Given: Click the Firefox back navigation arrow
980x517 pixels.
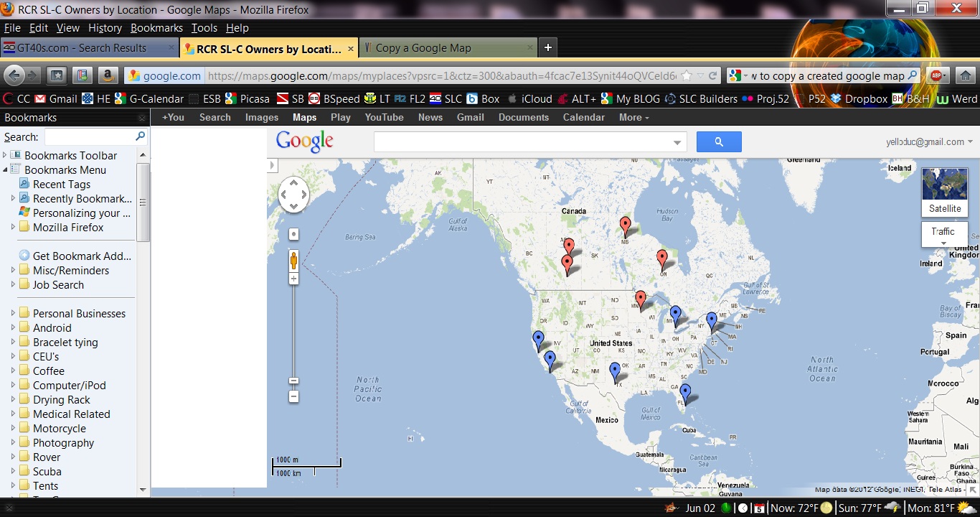Looking at the screenshot, I should (14, 75).
